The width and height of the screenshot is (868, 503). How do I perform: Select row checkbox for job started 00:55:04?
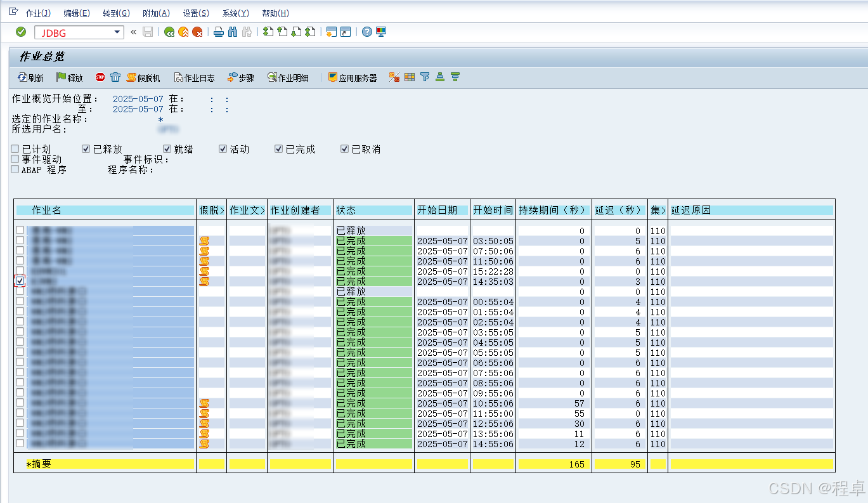pos(20,301)
